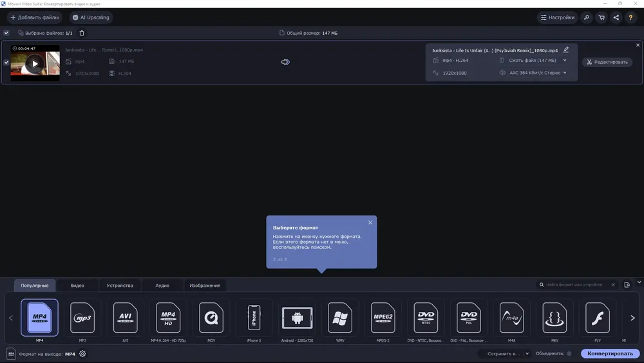Toggle the select-all files checkbox
Image resolution: width=644 pixels, height=363 pixels.
pos(6,33)
